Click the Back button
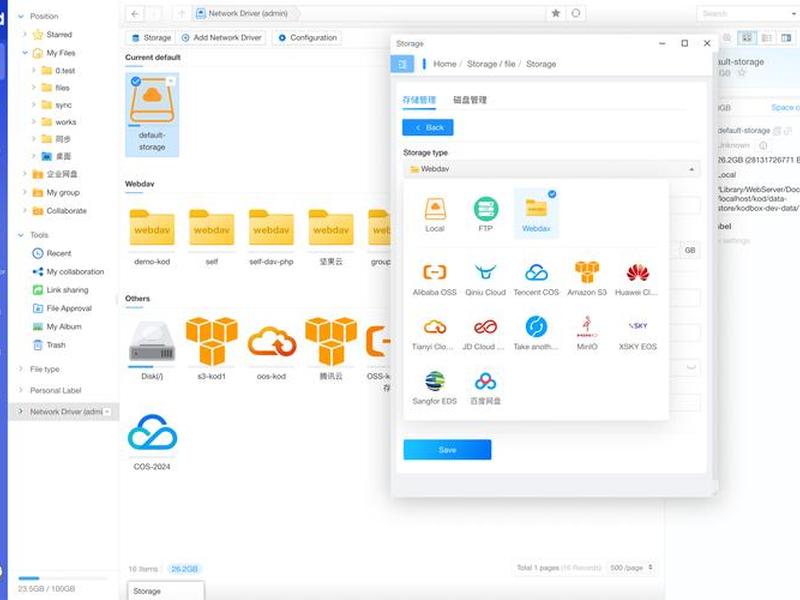 (428, 128)
